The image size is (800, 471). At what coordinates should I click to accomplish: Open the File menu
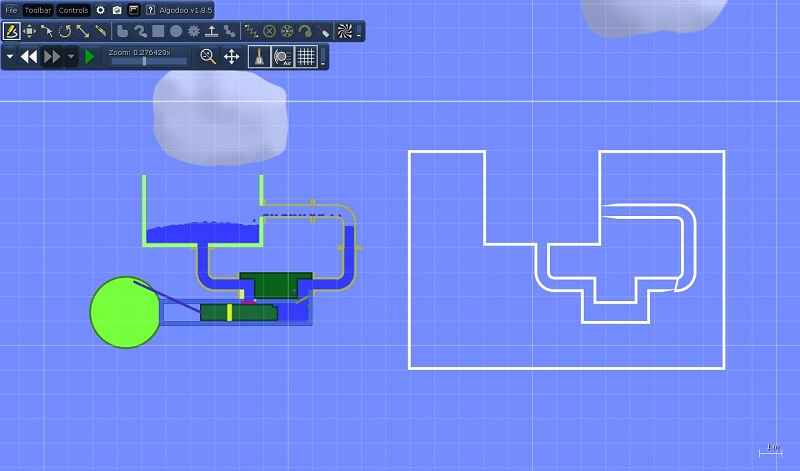pyautogui.click(x=11, y=9)
